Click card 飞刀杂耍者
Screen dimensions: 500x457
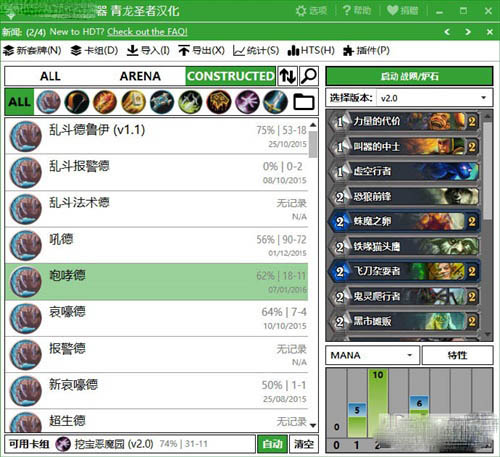pyautogui.click(x=404, y=271)
